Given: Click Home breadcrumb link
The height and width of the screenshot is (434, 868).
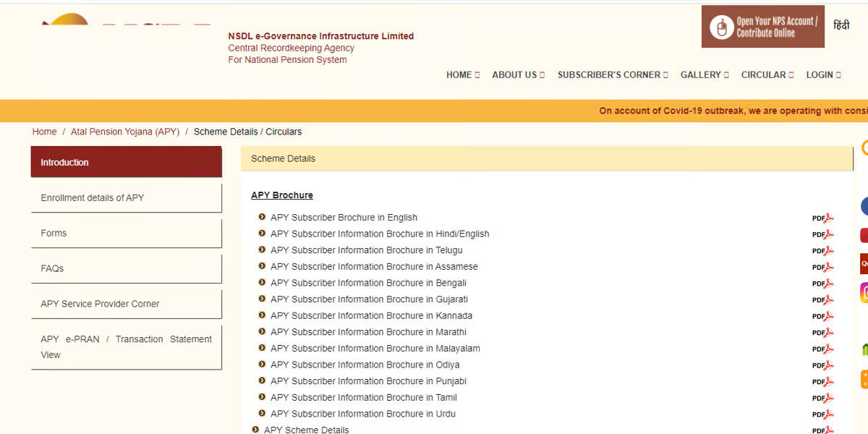Looking at the screenshot, I should pos(44,132).
